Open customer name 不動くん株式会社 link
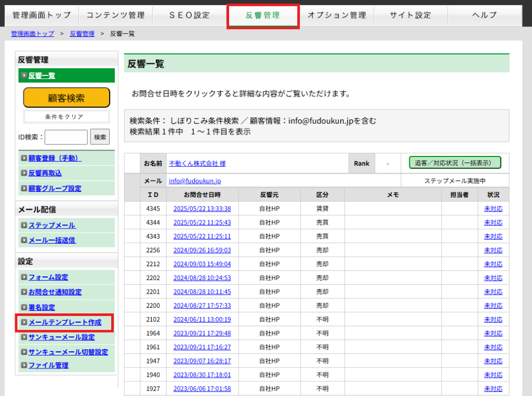Viewport: 532px width, 396px height. coord(197,163)
